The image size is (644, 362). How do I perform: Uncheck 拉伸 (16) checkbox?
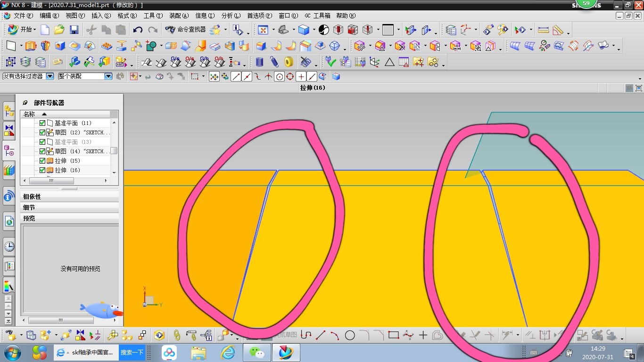[x=42, y=170]
